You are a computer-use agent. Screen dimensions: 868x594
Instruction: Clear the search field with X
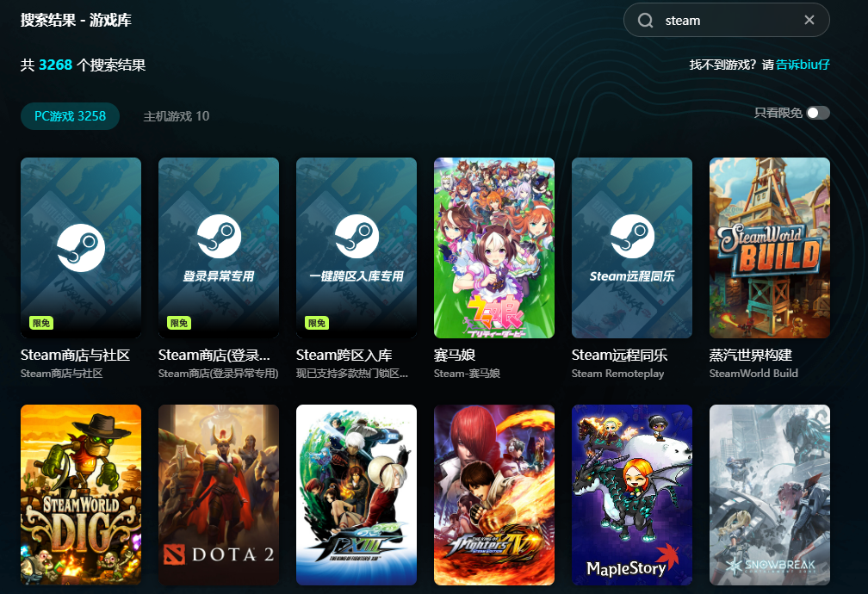(809, 20)
